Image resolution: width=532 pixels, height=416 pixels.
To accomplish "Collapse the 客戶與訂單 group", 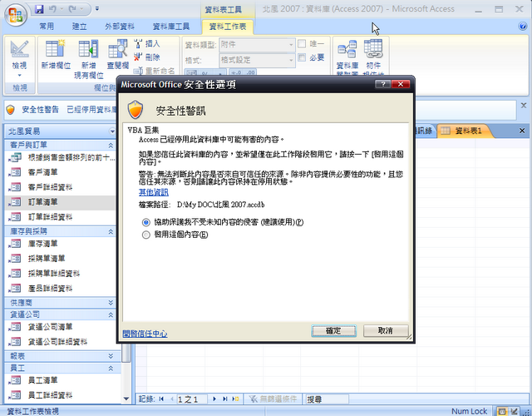I will click(111, 146).
